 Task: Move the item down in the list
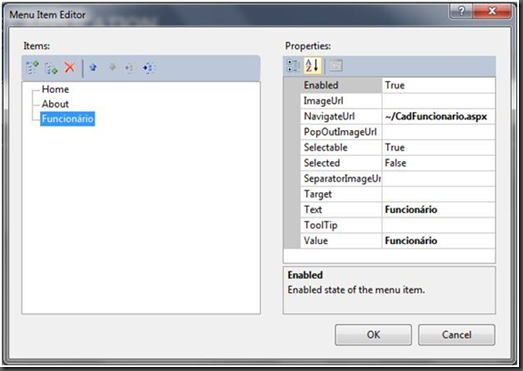[x=112, y=67]
